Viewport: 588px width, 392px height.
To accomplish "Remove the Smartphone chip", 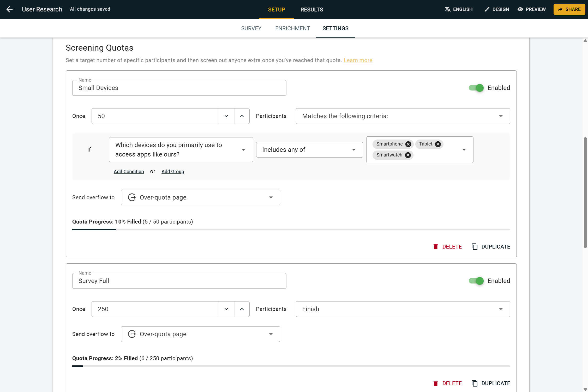I will pyautogui.click(x=408, y=144).
